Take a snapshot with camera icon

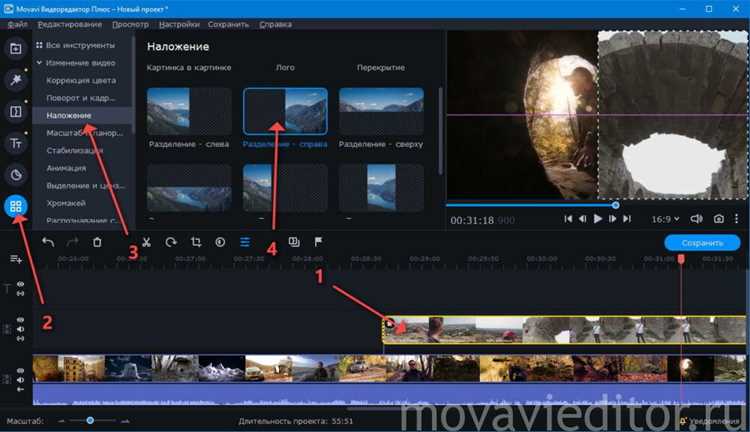pos(718,219)
